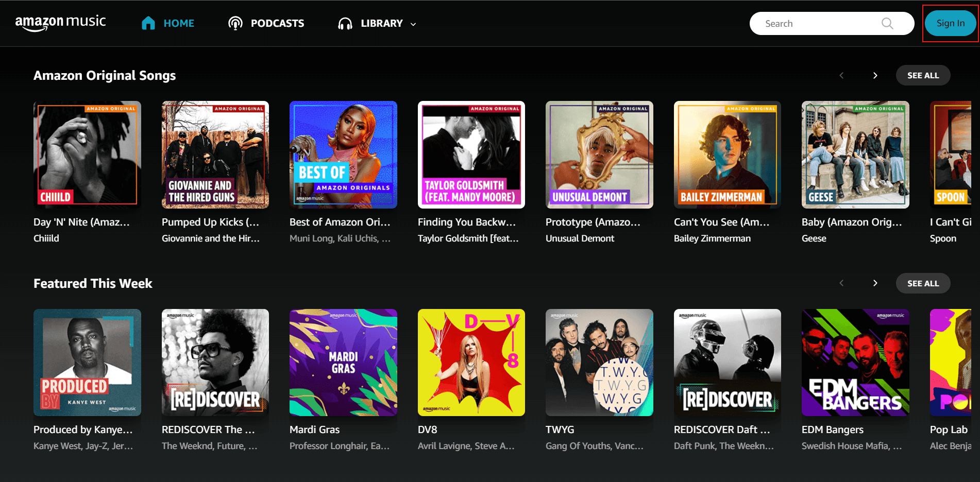The height and width of the screenshot is (482, 980).
Task: Expand the Library dropdown chevron
Action: pyautogui.click(x=413, y=24)
